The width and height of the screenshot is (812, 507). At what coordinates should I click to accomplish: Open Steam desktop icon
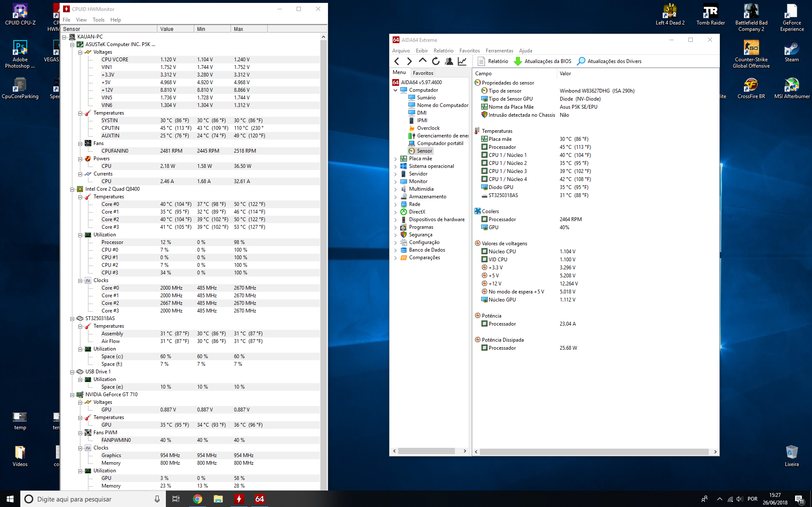click(x=792, y=52)
